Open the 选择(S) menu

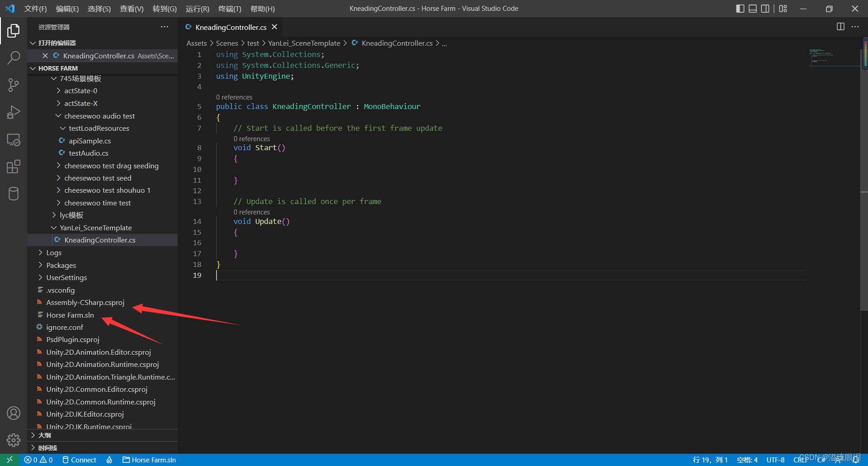point(99,9)
